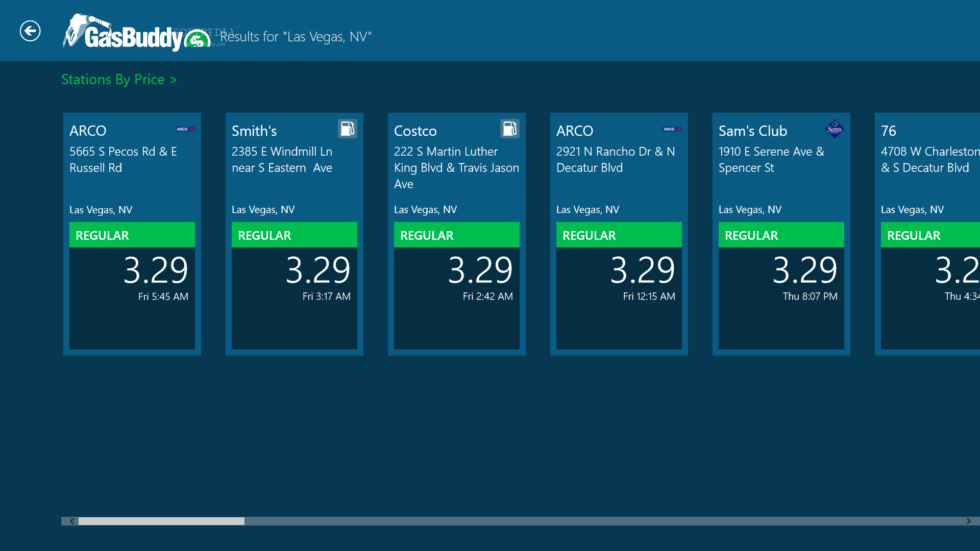Image resolution: width=980 pixels, height=551 pixels.
Task: Click the gas pump icon on Costco card
Action: click(510, 129)
